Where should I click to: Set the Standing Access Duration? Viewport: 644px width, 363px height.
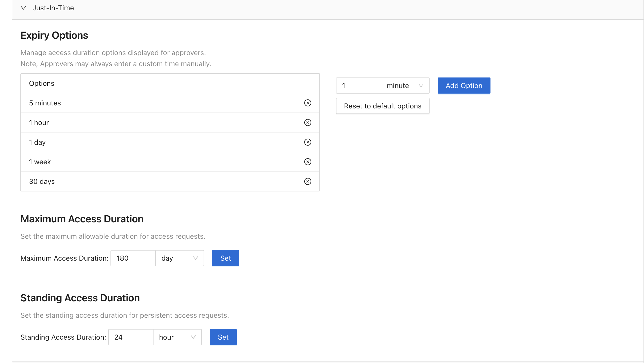click(223, 337)
